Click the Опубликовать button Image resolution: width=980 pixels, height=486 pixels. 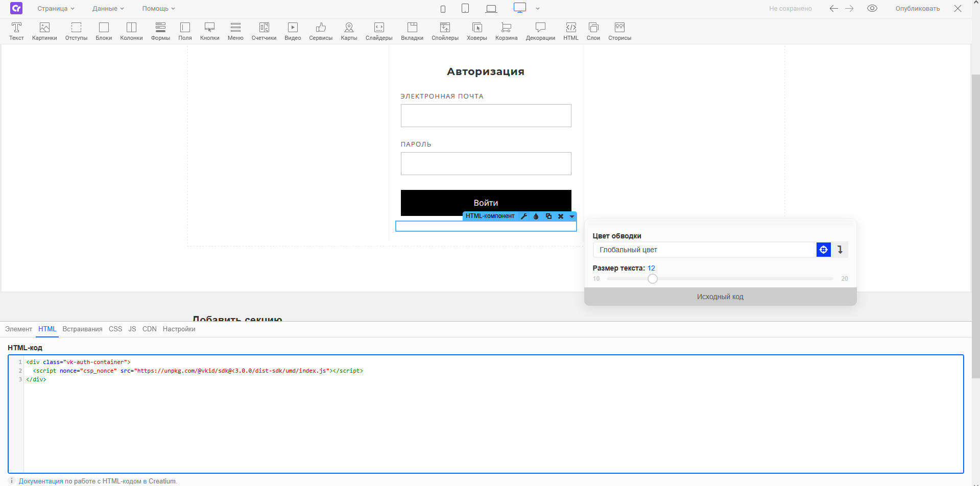point(917,9)
